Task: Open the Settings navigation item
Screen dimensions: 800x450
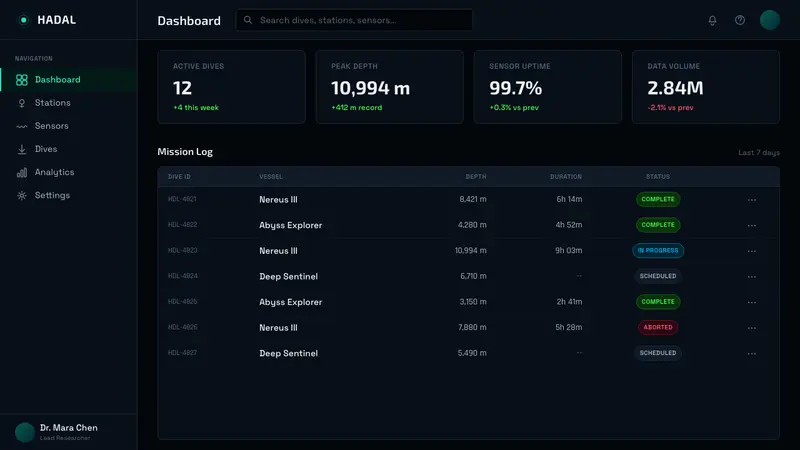Action: tap(68, 195)
